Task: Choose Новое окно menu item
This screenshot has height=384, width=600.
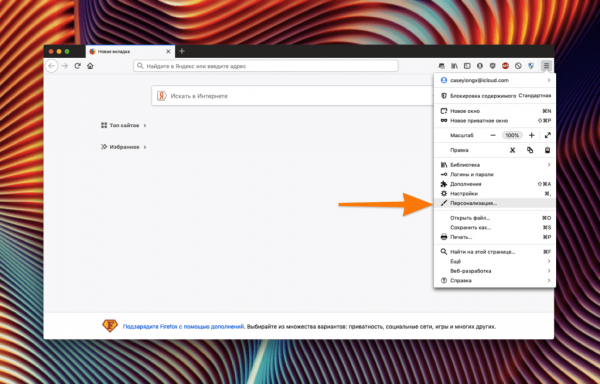Action: (495, 111)
